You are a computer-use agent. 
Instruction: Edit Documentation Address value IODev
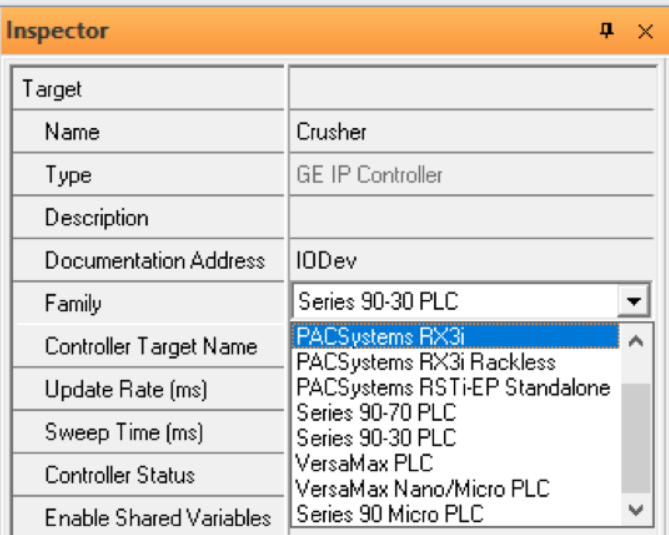pyautogui.click(x=472, y=260)
